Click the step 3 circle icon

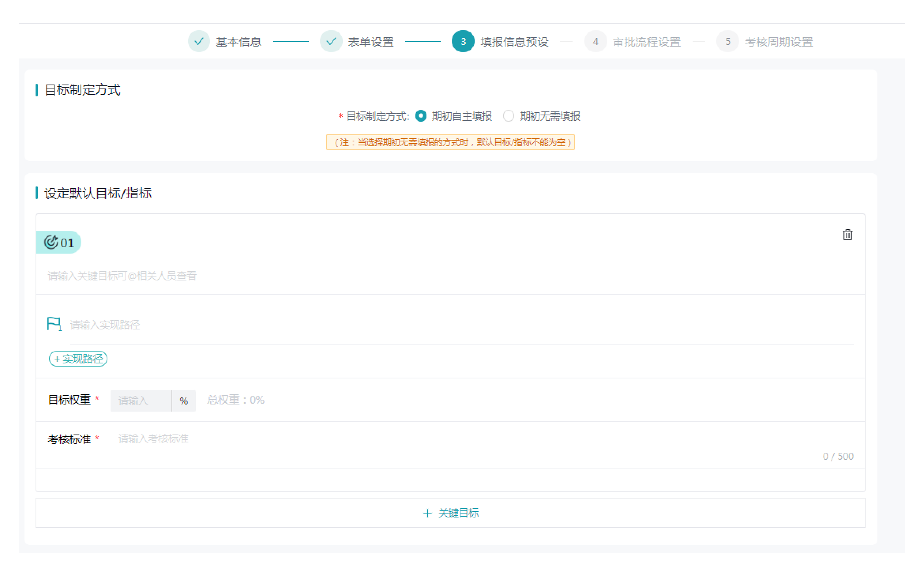(463, 41)
